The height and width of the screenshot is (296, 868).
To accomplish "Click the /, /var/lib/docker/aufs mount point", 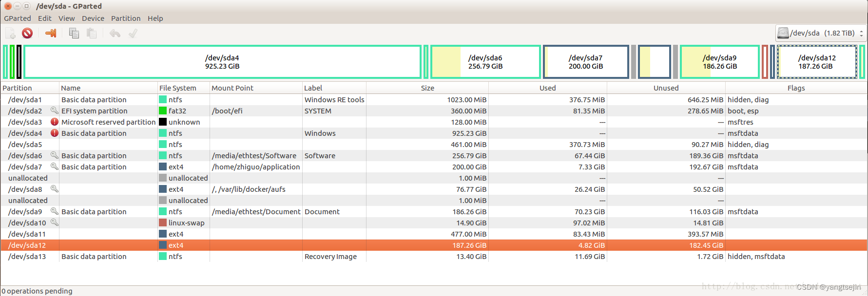I will pyautogui.click(x=249, y=189).
